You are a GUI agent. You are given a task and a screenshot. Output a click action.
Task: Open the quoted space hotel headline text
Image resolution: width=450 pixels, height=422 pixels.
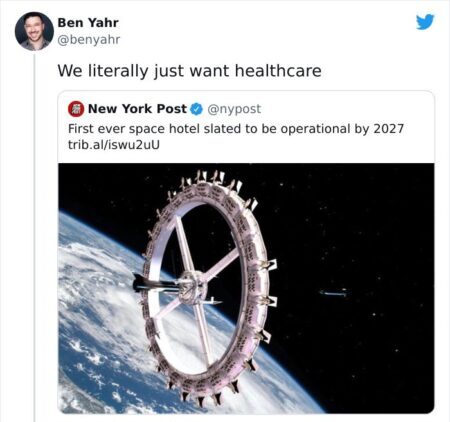pos(236,129)
